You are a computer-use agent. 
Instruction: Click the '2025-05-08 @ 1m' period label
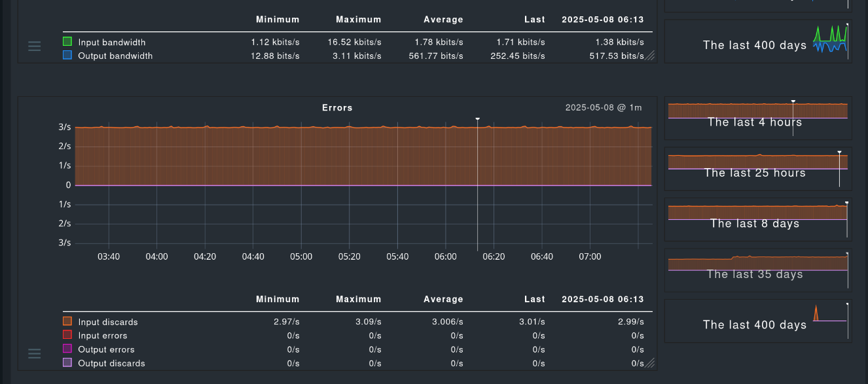point(604,107)
